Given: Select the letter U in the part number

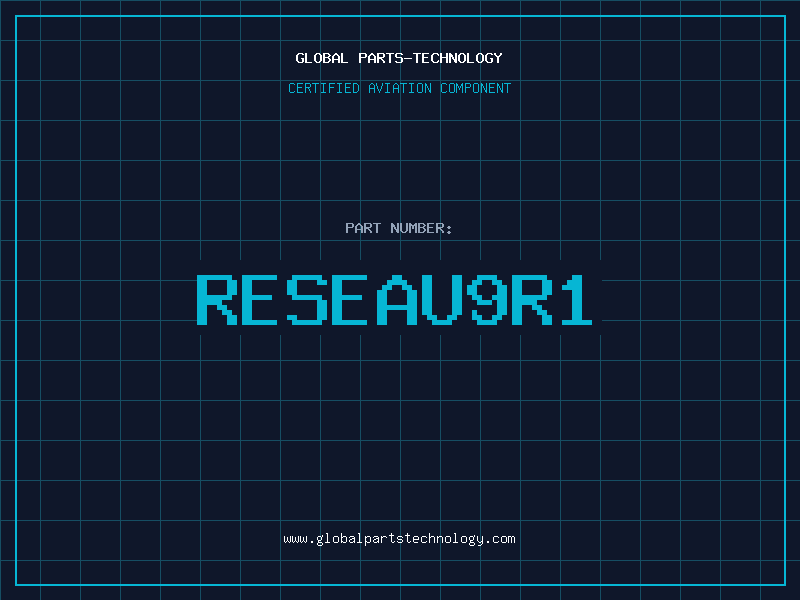Looking at the screenshot, I should click(441, 299).
